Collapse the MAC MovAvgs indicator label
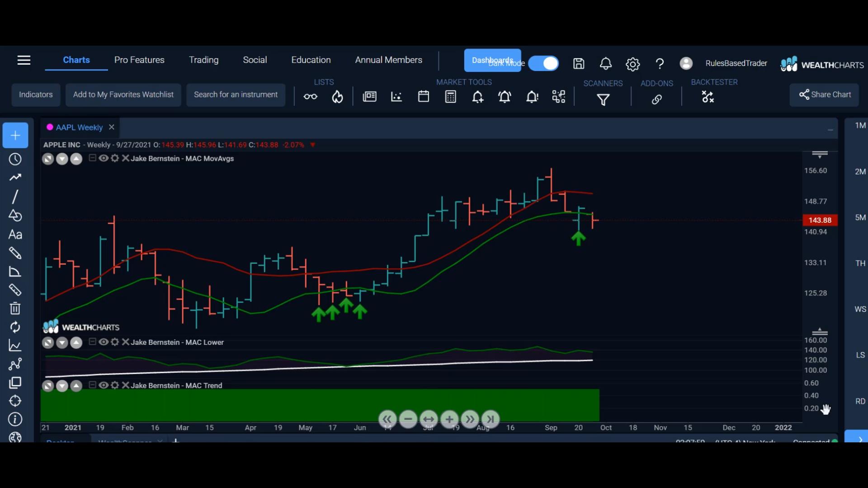Viewport: 868px width, 488px height. 92,158
